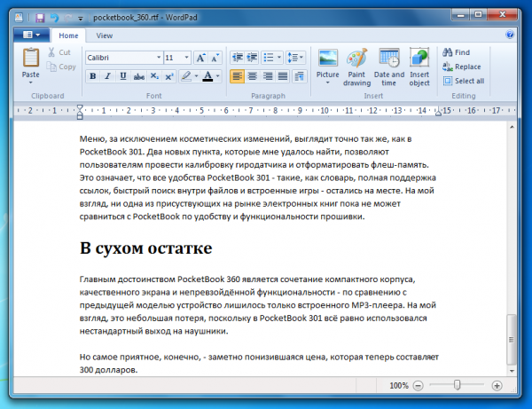Open the list style dropdown arrow
Viewport: 532px width, 409px height.
click(279, 58)
